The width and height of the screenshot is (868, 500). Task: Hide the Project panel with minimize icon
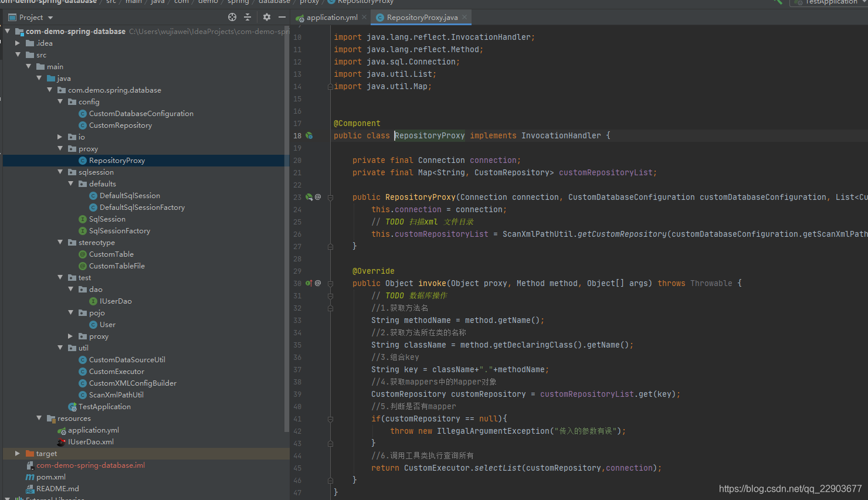point(282,17)
